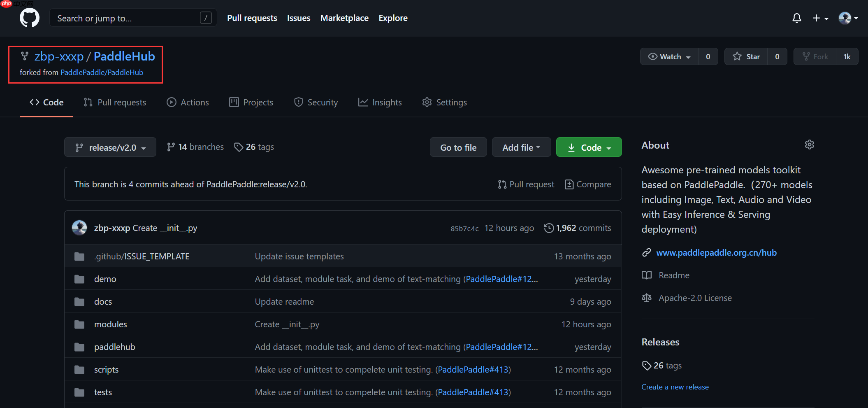Screen dimensions: 868x408
Task: Click the GitHub Octocat home logo
Action: (x=30, y=18)
